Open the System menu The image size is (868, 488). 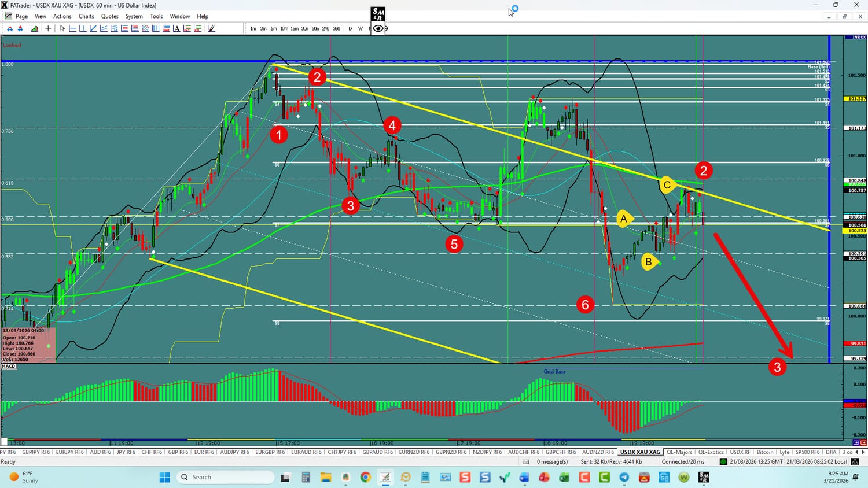click(134, 16)
